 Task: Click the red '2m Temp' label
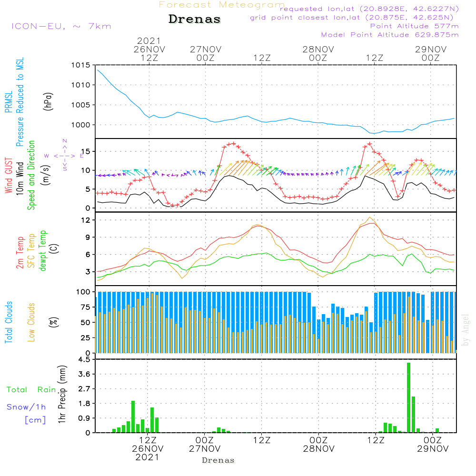point(20,253)
